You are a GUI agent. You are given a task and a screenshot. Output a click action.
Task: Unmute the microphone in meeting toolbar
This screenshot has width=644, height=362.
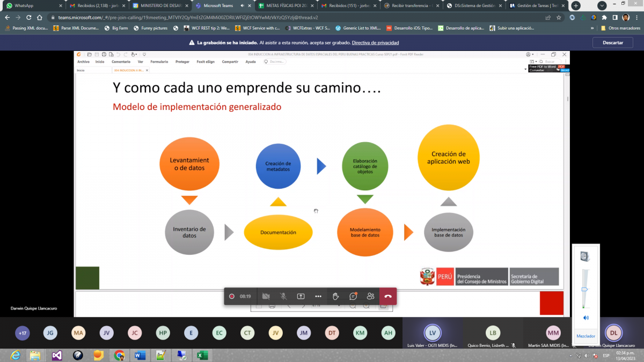pyautogui.click(x=283, y=296)
